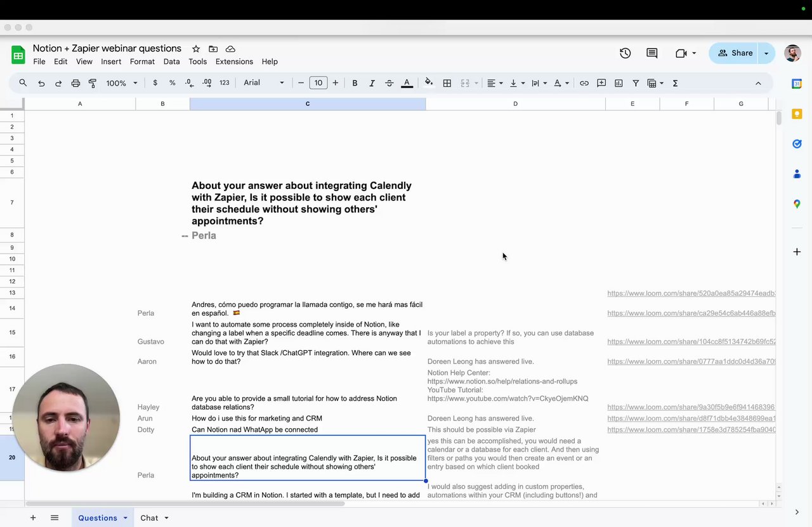The height and width of the screenshot is (527, 812).
Task: Open Google Calendar in side panel
Action: [797, 84]
